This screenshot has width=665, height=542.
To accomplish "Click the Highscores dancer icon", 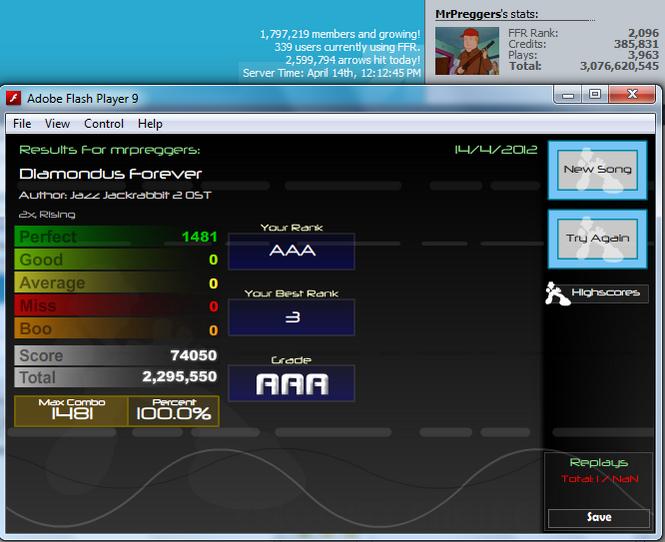I will (557, 293).
